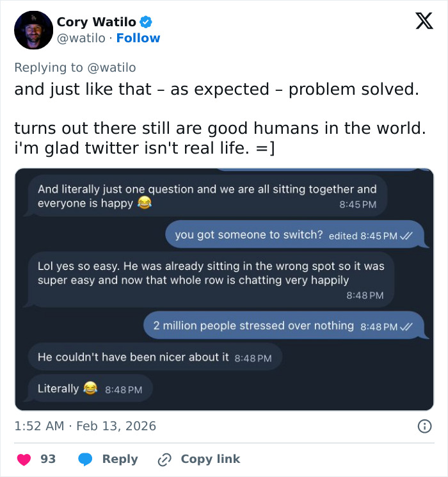This screenshot has width=448, height=477.
Task: Click the Reply button label
Action: (120, 459)
